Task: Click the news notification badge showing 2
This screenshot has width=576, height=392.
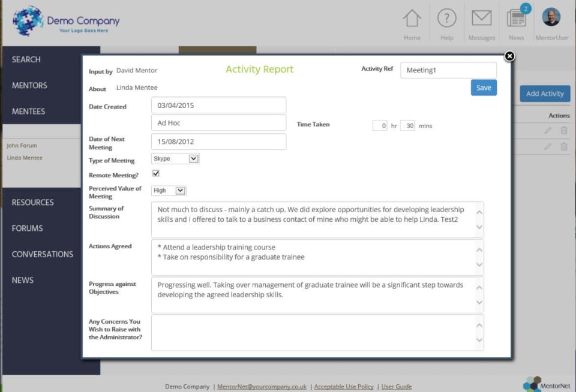Action: (526, 8)
